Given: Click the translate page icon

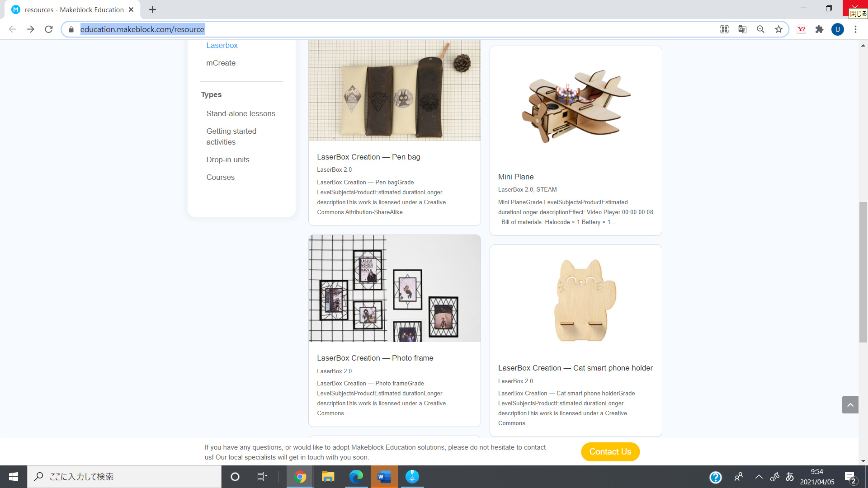Looking at the screenshot, I should pyautogui.click(x=742, y=29).
